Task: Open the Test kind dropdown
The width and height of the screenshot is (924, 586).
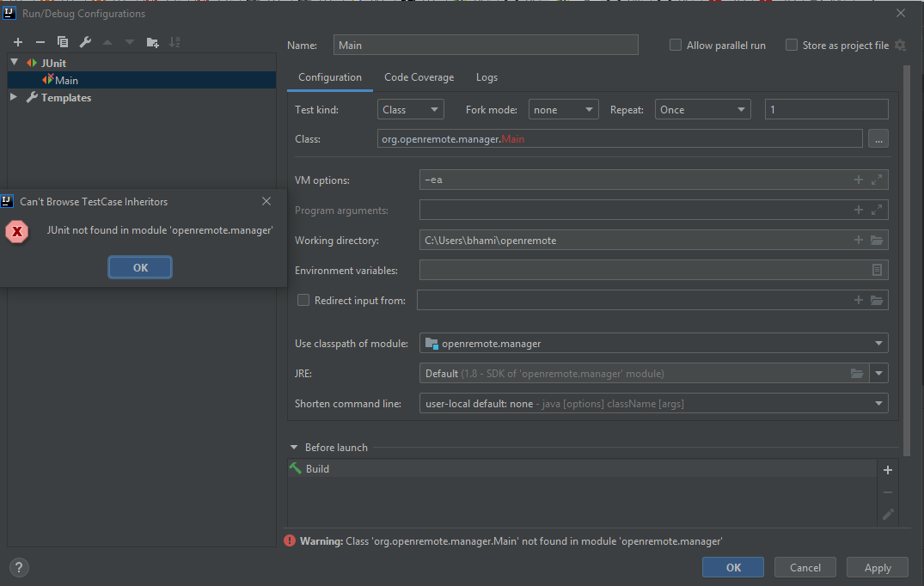Action: pyautogui.click(x=410, y=110)
